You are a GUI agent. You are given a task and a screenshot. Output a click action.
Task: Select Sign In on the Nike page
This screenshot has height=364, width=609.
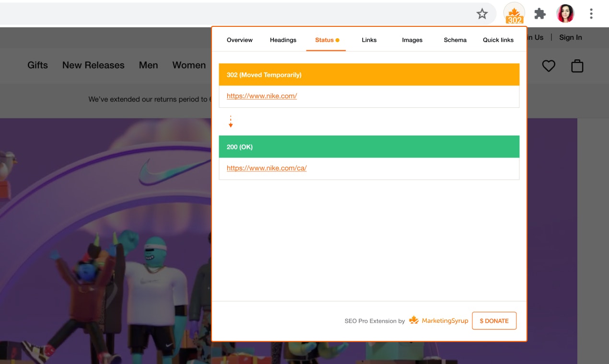(570, 37)
